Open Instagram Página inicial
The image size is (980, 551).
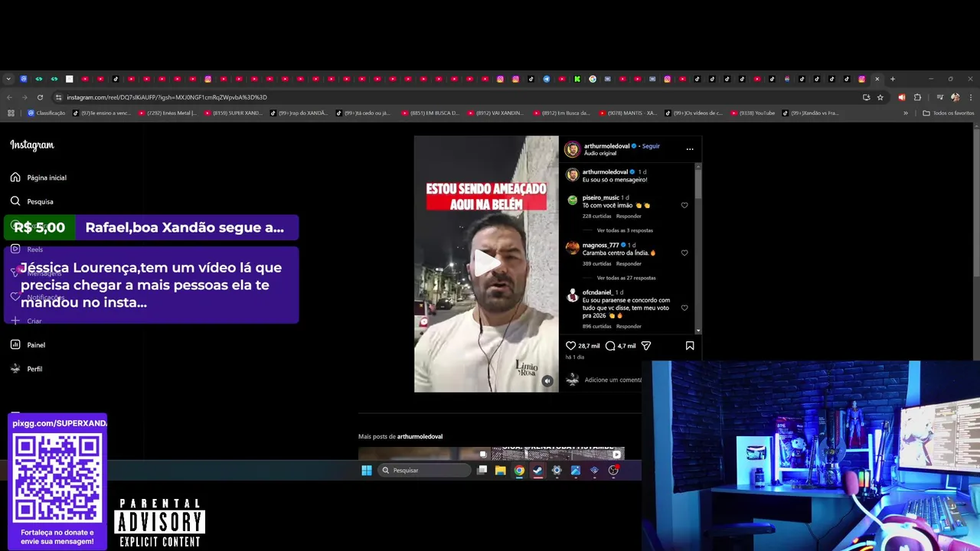[x=38, y=178]
